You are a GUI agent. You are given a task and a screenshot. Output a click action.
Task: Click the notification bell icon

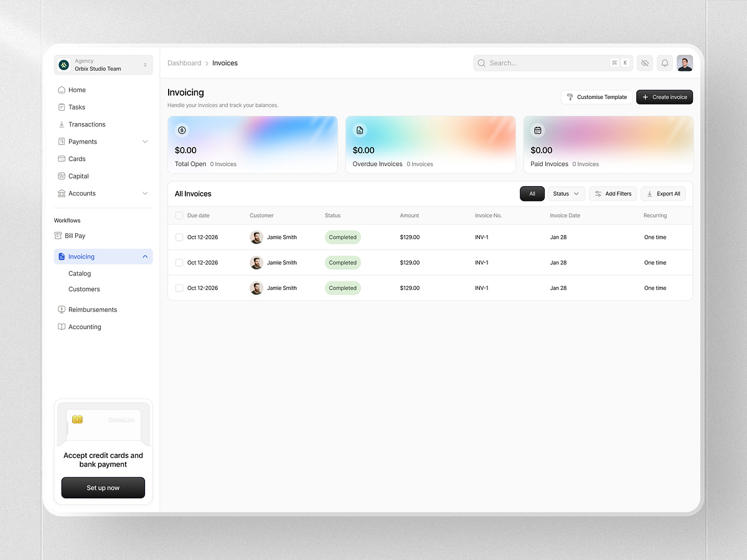click(x=665, y=63)
